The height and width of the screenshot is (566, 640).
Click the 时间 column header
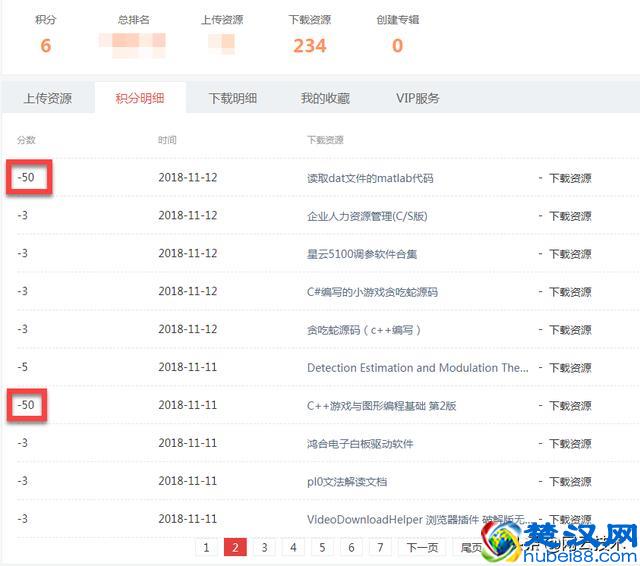click(167, 140)
